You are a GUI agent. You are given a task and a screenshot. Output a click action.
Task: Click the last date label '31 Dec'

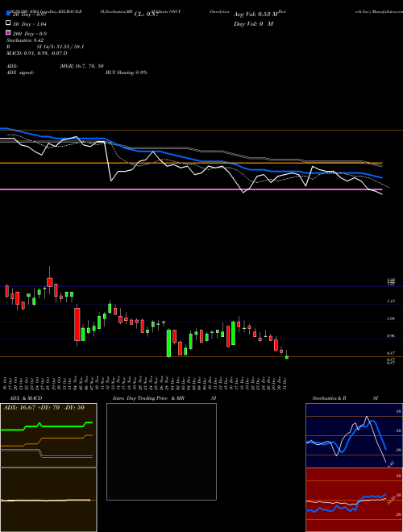[286, 383]
